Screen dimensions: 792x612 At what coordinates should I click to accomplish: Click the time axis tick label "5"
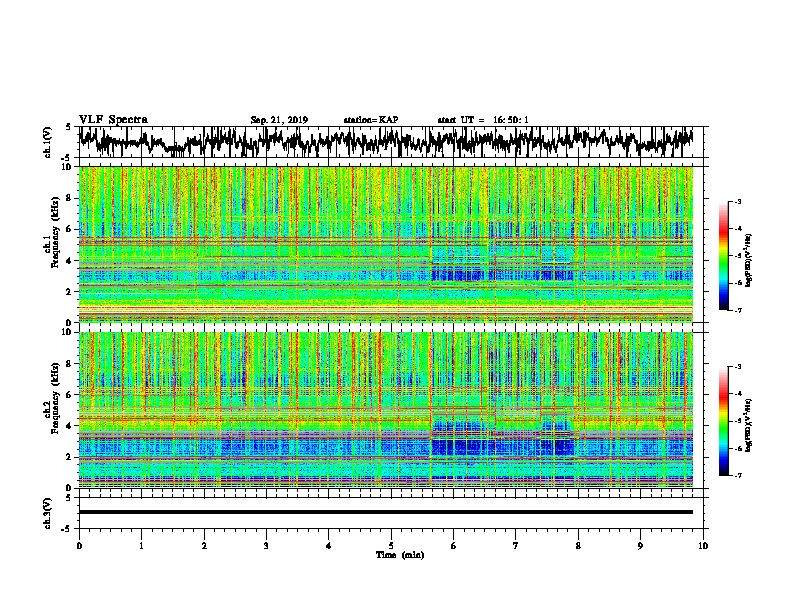(391, 546)
